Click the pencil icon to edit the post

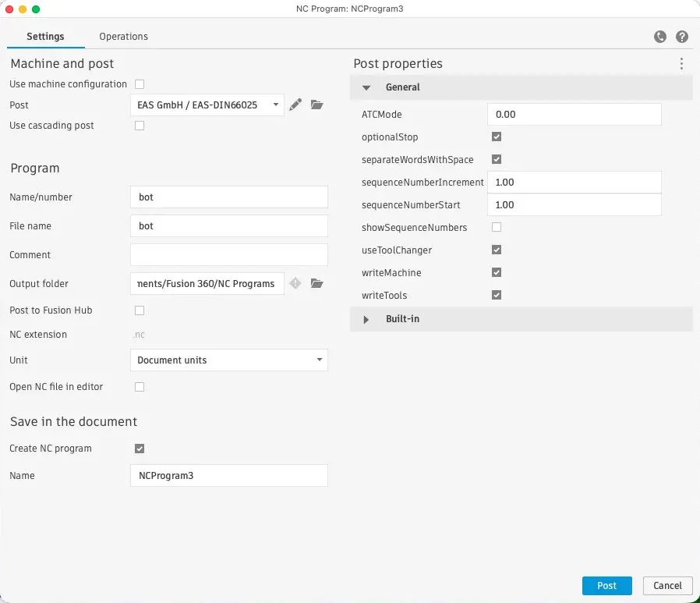point(295,105)
